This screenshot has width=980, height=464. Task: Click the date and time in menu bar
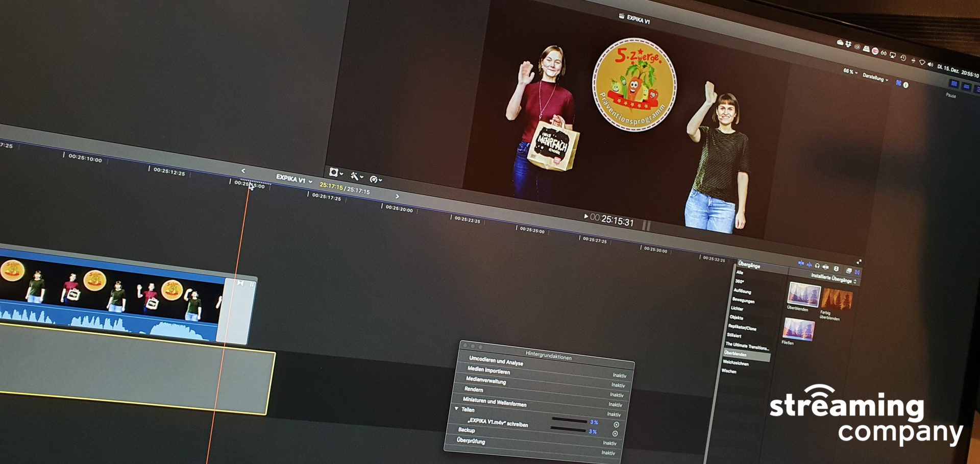pos(958,71)
